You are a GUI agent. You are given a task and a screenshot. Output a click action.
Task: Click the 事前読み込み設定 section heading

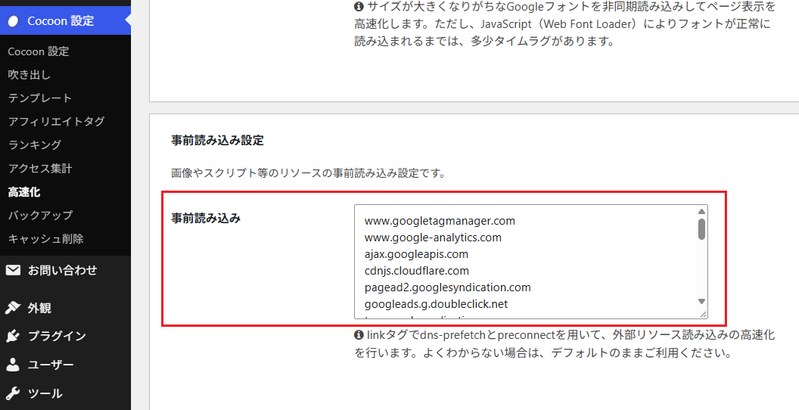pos(218,141)
